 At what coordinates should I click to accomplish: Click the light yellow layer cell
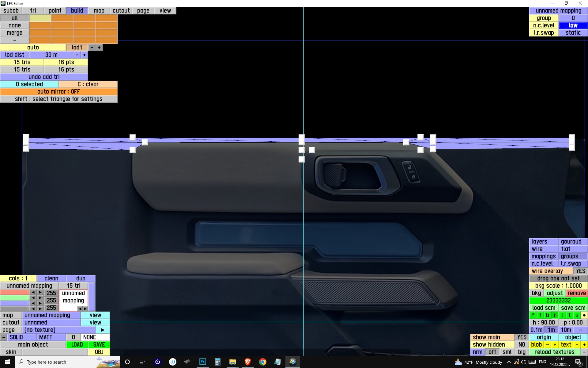click(40, 18)
